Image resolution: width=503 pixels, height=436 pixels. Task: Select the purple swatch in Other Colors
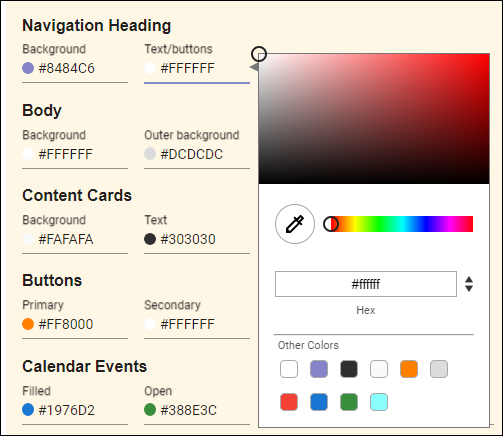pos(319,369)
